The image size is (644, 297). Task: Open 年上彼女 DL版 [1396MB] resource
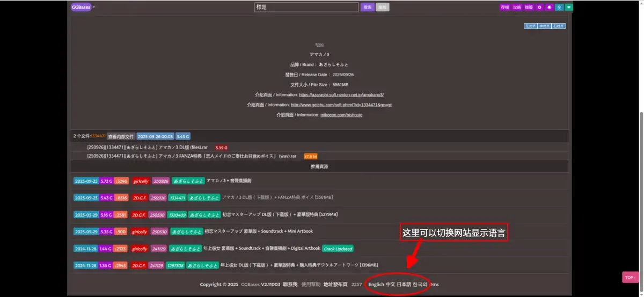(299, 265)
